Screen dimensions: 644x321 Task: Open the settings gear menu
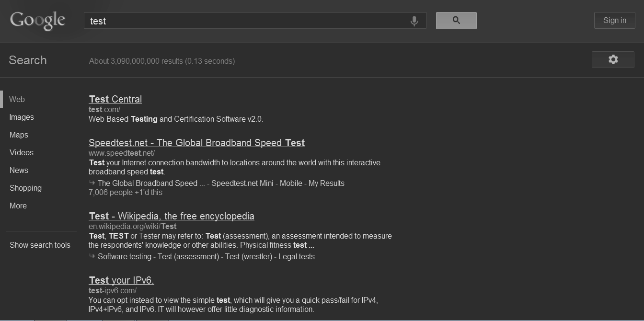pos(613,59)
